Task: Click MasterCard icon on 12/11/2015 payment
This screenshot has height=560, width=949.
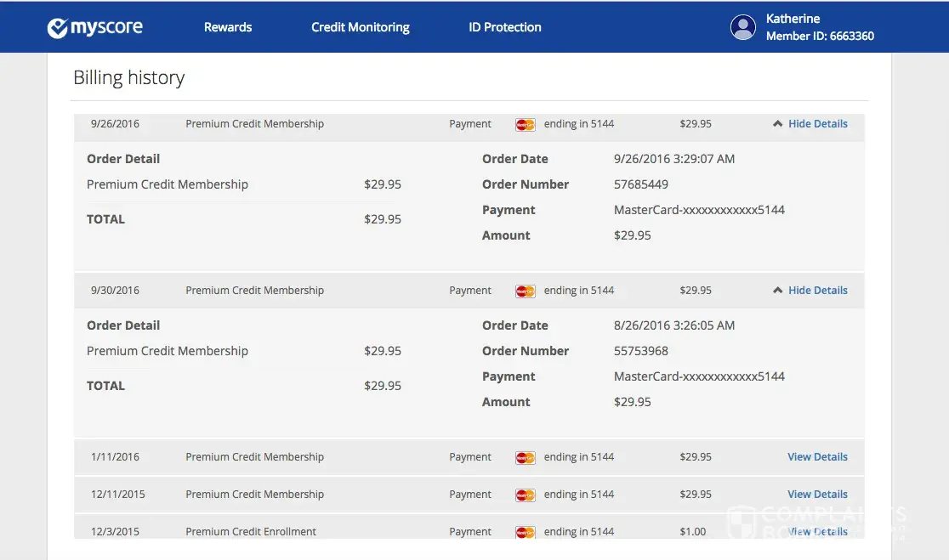Action: [x=525, y=495]
